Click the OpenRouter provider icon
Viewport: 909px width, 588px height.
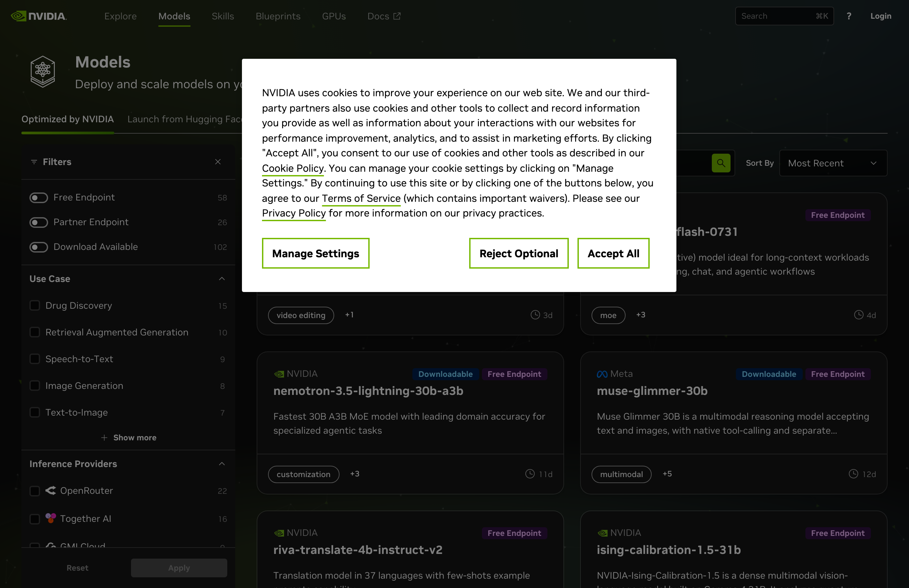point(51,490)
